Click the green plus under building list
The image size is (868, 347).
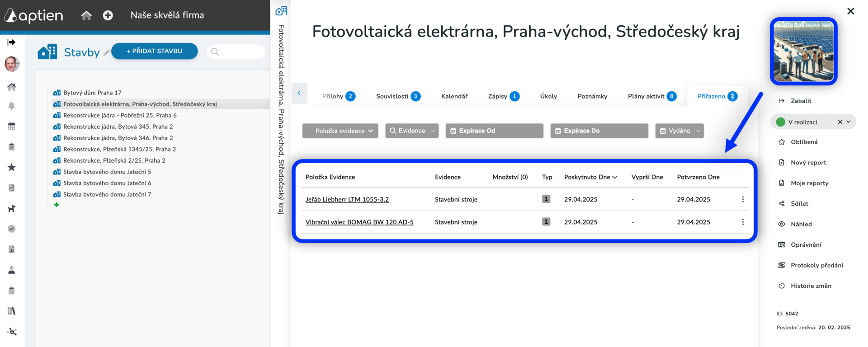(x=57, y=205)
